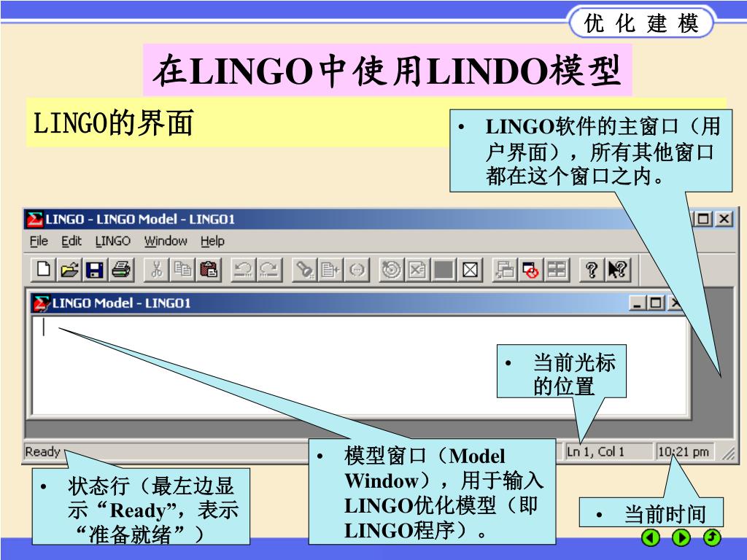Go to previous slide with green left arrow

click(651, 537)
